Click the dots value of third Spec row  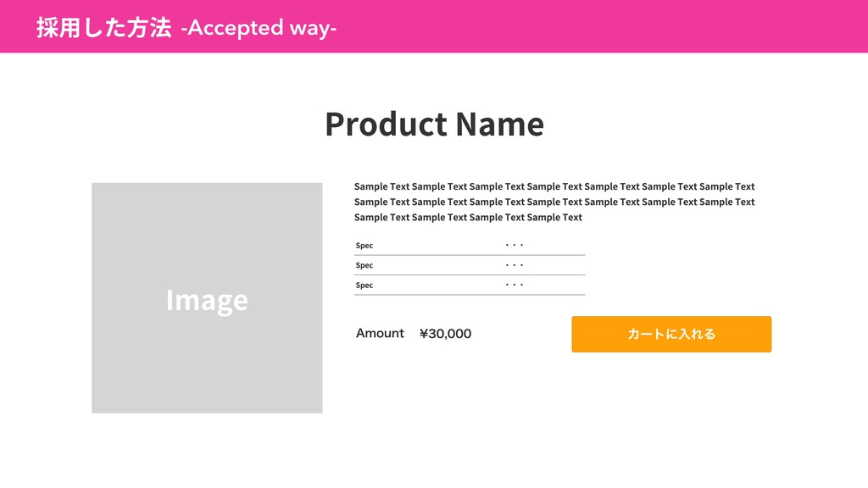pos(515,285)
